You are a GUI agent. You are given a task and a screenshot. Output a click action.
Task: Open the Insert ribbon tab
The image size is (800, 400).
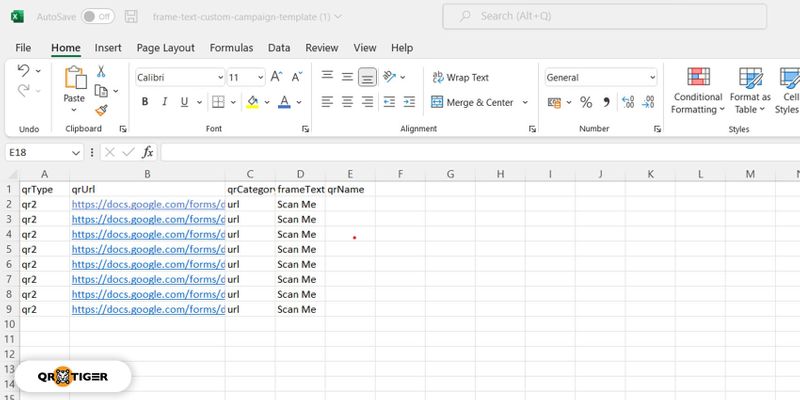108,47
